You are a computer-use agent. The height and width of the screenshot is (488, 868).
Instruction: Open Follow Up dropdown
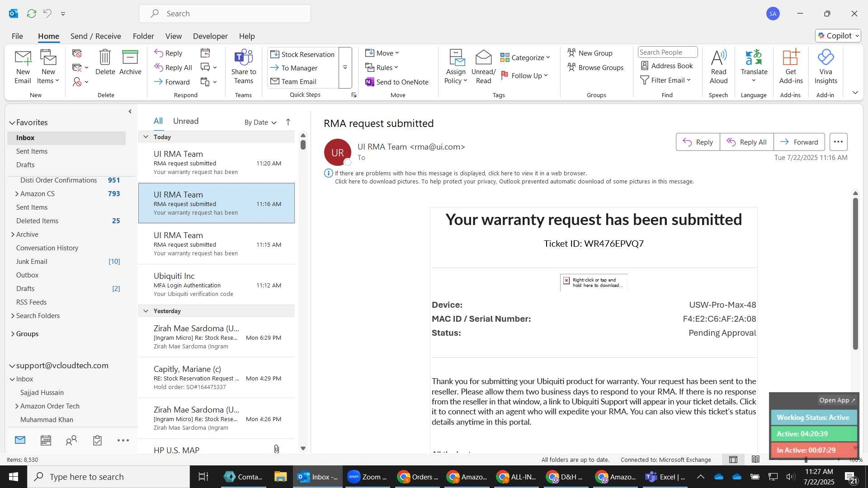pos(524,75)
